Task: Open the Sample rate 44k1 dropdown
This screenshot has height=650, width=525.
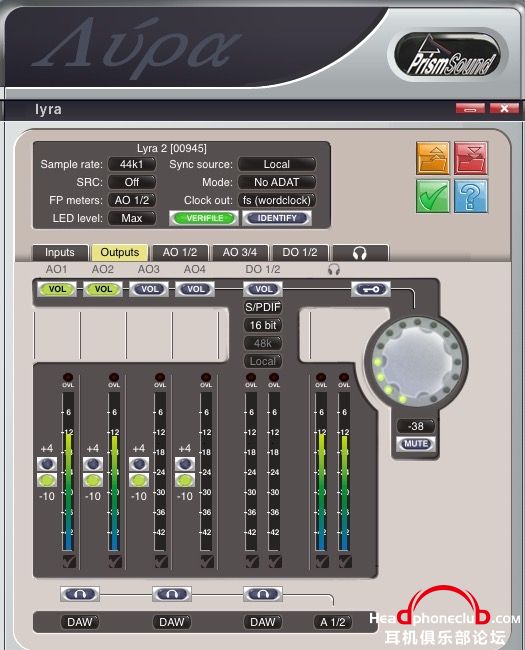Action: [x=132, y=164]
